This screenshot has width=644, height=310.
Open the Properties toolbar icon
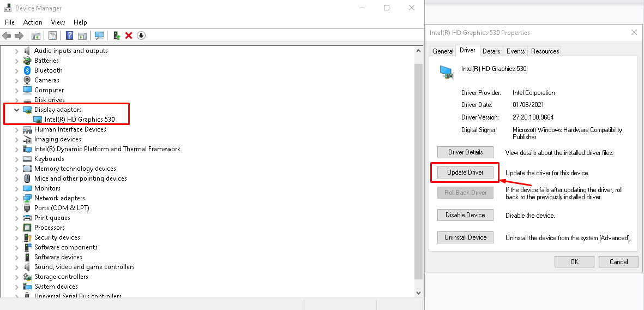[52, 36]
